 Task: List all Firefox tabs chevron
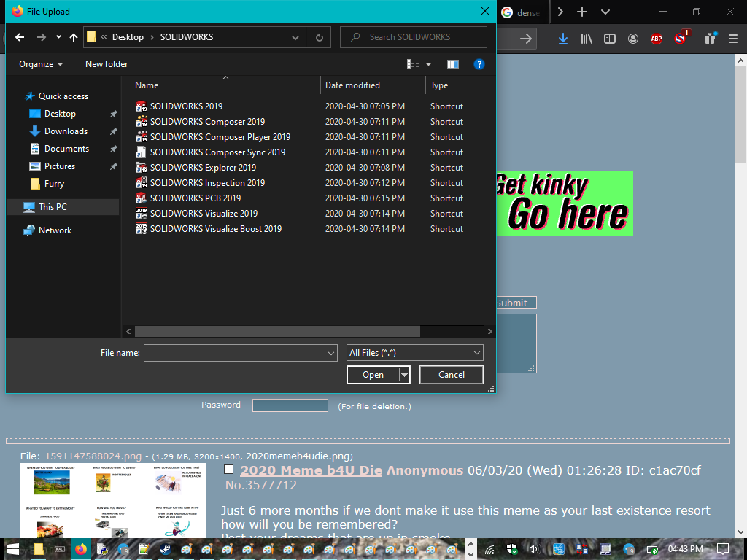click(x=605, y=12)
